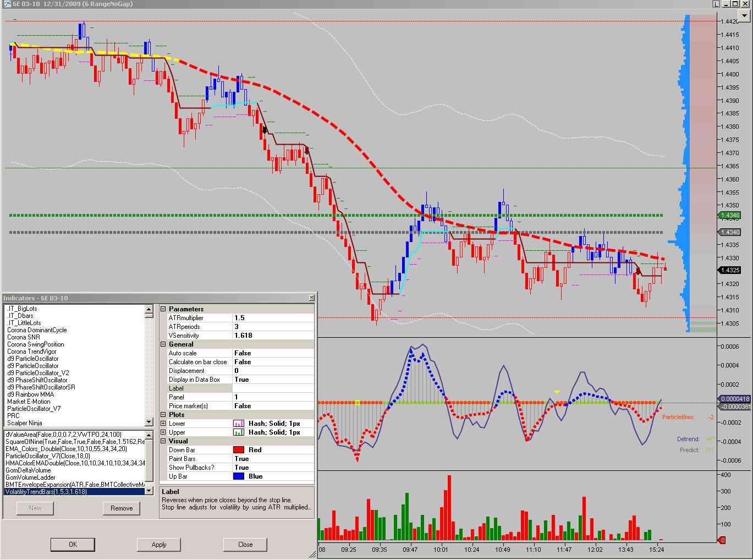
Task: Click down arrow of applied indicators list scrollbar
Action: point(149,491)
